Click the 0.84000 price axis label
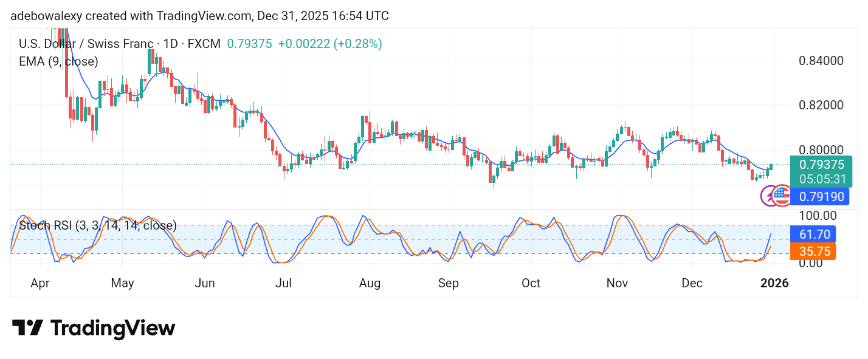This screenshot has height=359, width=868. coord(821,61)
